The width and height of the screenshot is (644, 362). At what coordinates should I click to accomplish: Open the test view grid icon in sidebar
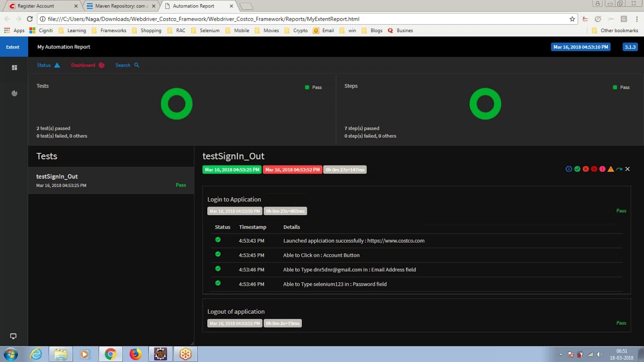pos(14,67)
